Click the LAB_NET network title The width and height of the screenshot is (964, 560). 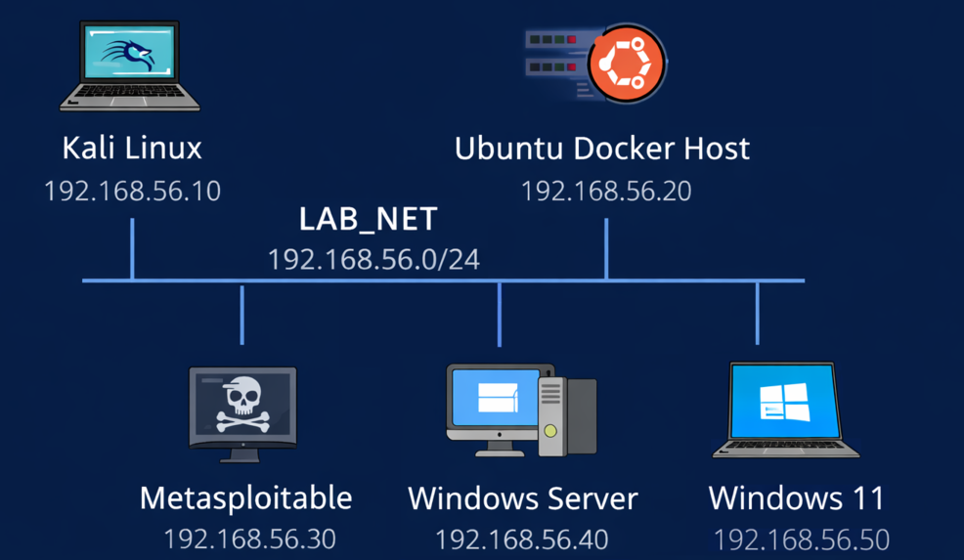[x=369, y=220]
